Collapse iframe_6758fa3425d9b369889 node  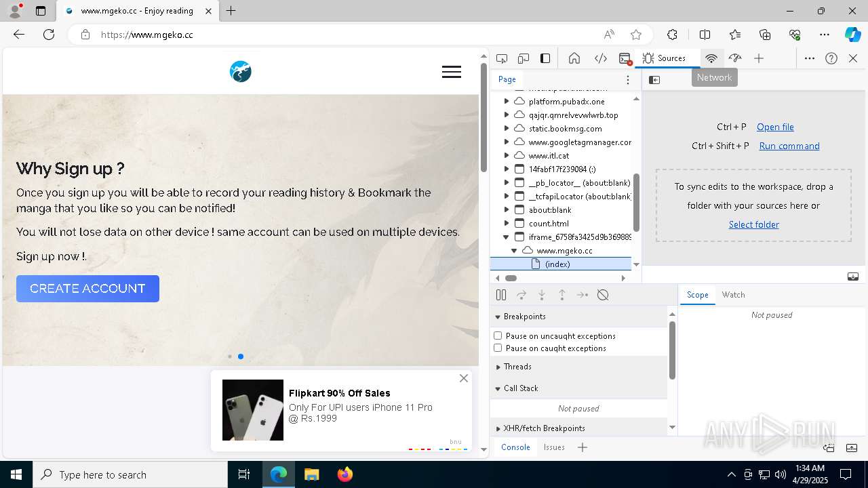(507, 237)
